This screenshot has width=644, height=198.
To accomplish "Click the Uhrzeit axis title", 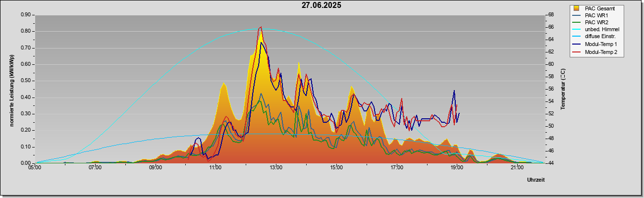I will click(536, 180).
